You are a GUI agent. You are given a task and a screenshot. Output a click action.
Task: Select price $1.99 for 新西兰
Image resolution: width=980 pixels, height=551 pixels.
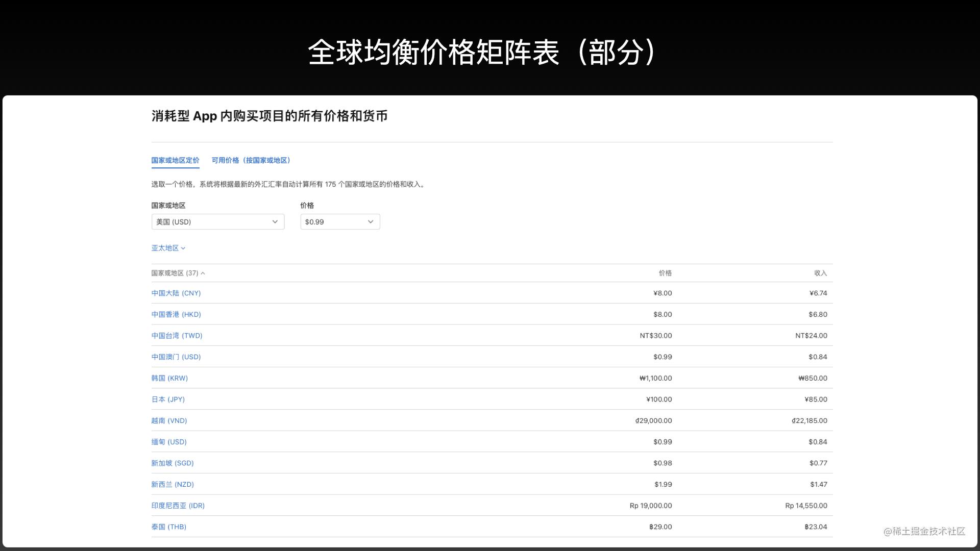(663, 484)
